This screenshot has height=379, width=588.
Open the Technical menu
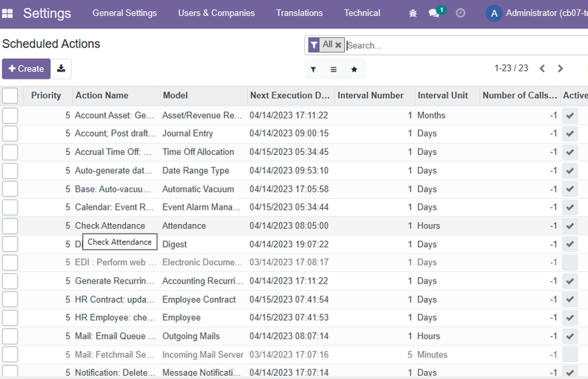click(x=362, y=14)
